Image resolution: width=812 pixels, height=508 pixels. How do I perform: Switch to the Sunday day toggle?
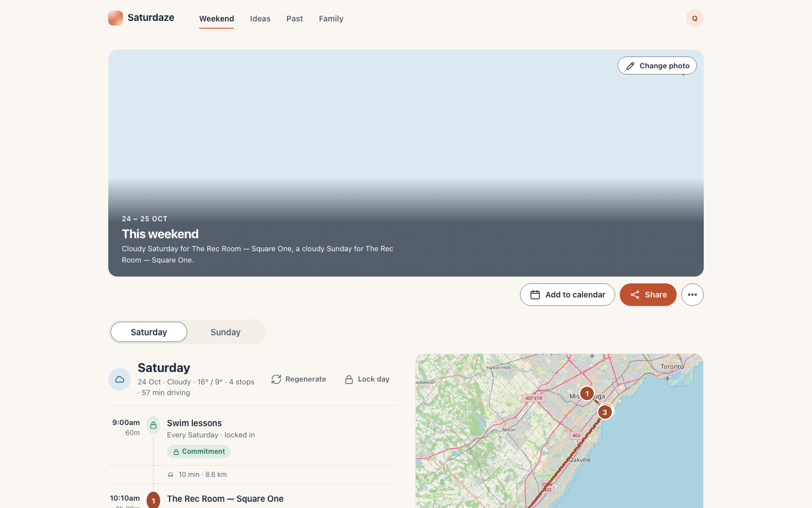226,332
